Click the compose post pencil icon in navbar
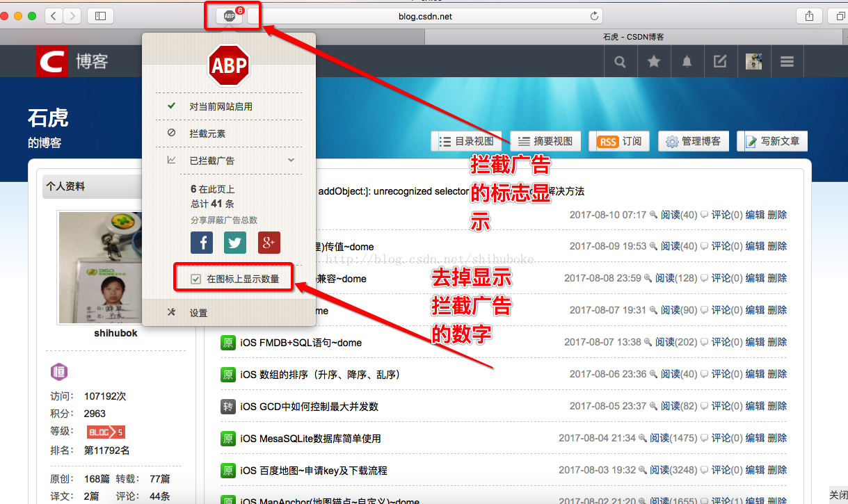 click(720, 61)
